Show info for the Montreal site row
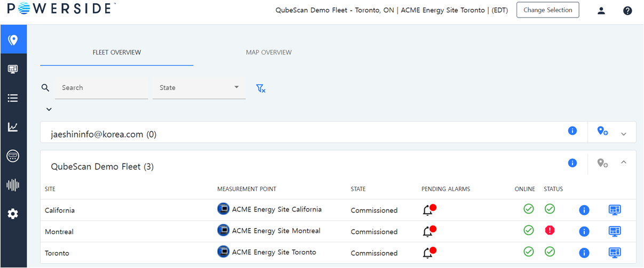This screenshot has width=644, height=268. (584, 231)
